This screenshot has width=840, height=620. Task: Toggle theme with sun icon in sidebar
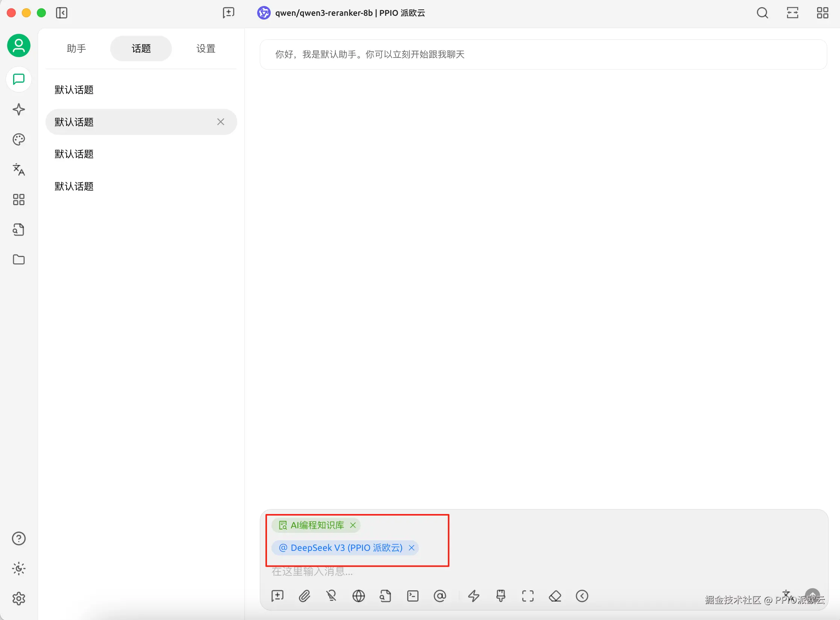18,569
